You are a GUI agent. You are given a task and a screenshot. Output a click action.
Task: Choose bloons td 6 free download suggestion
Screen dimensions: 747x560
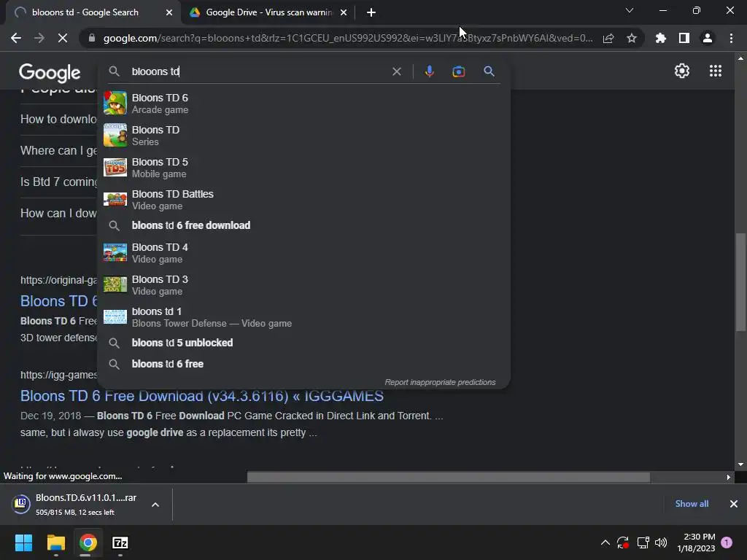coord(304,225)
